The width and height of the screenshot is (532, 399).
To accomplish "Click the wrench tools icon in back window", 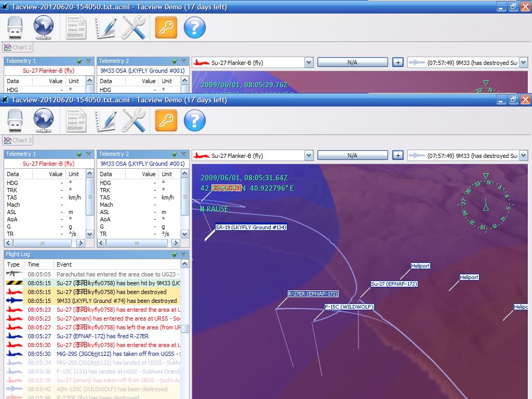I will tap(134, 28).
